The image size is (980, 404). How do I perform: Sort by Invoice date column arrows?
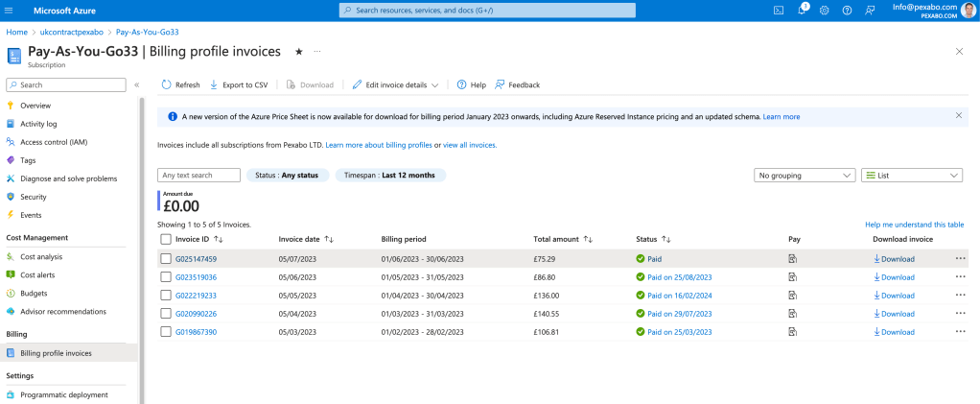[329, 240]
